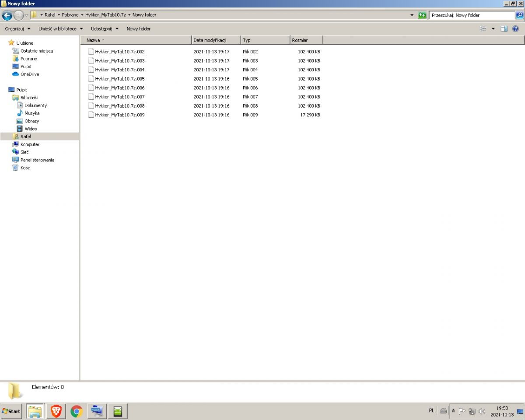
Task: Select Rafal folder in sidebar
Action: 25,136
